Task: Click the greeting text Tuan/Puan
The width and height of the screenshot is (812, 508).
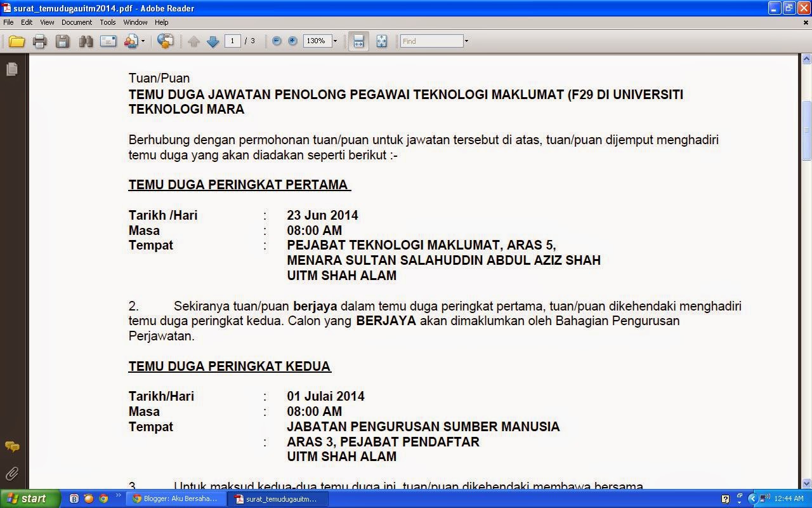Action: point(159,78)
